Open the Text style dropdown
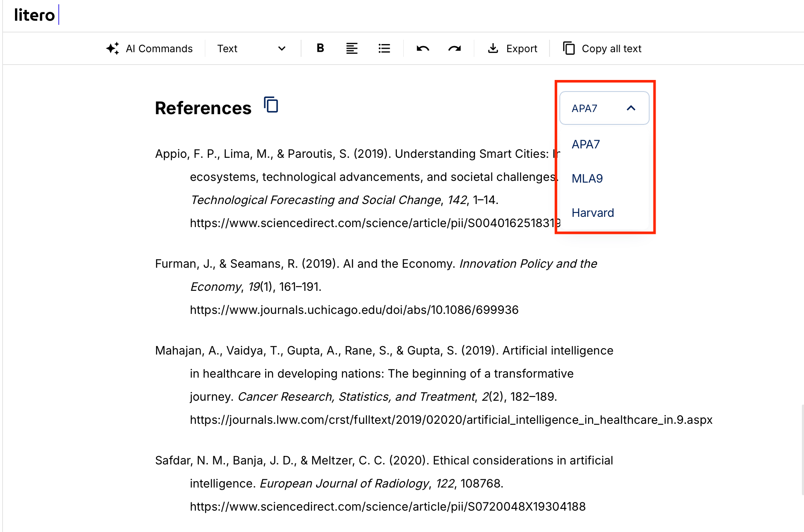 click(x=251, y=48)
